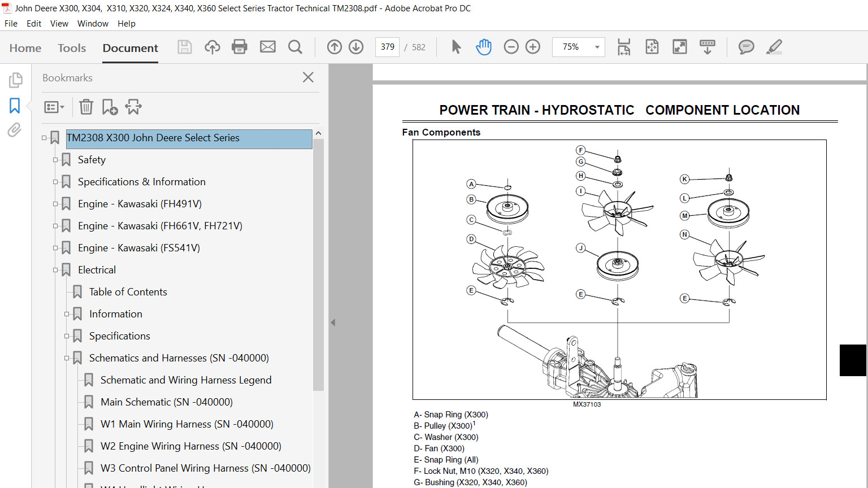The width and height of the screenshot is (868, 488).
Task: Expand Engine - Kawasaki (FH661V, FH721V) node
Action: click(55, 226)
